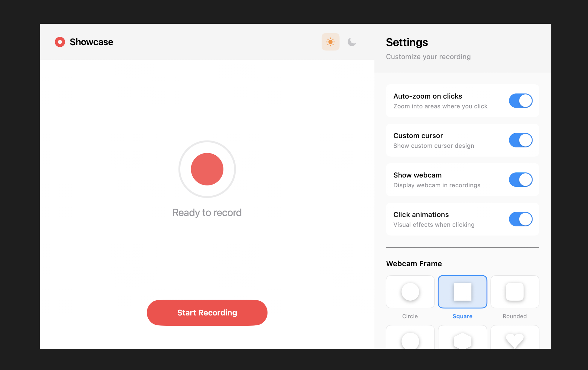Click the Ready to record status text
Image resolution: width=588 pixels, height=370 pixels.
[207, 212]
